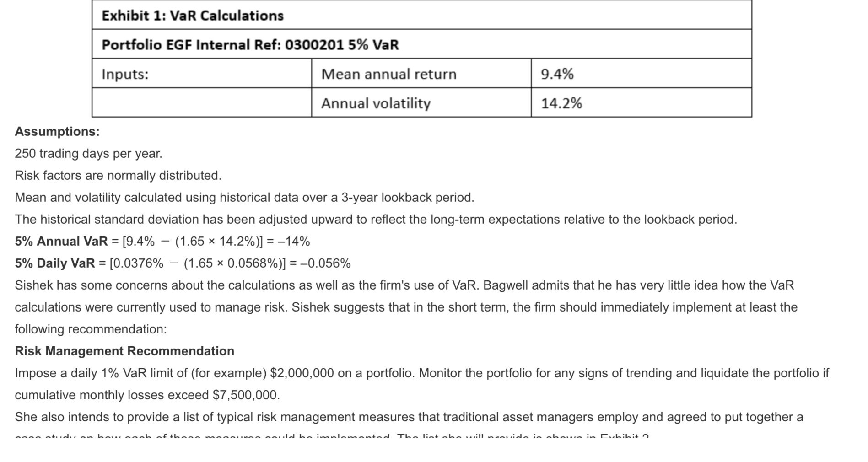Click the bold "5% Daily VaR" label
868x462 pixels.
click(x=55, y=263)
